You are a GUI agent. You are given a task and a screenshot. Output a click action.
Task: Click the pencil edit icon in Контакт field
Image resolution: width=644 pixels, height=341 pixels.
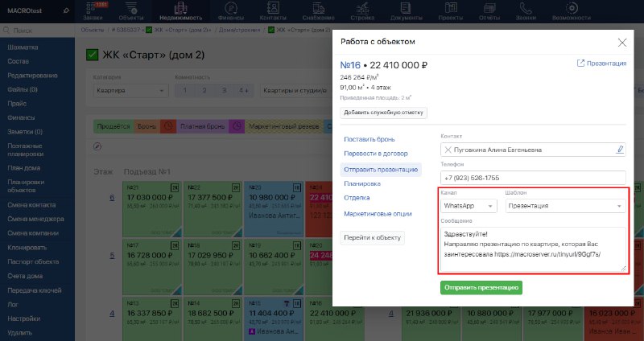point(620,150)
